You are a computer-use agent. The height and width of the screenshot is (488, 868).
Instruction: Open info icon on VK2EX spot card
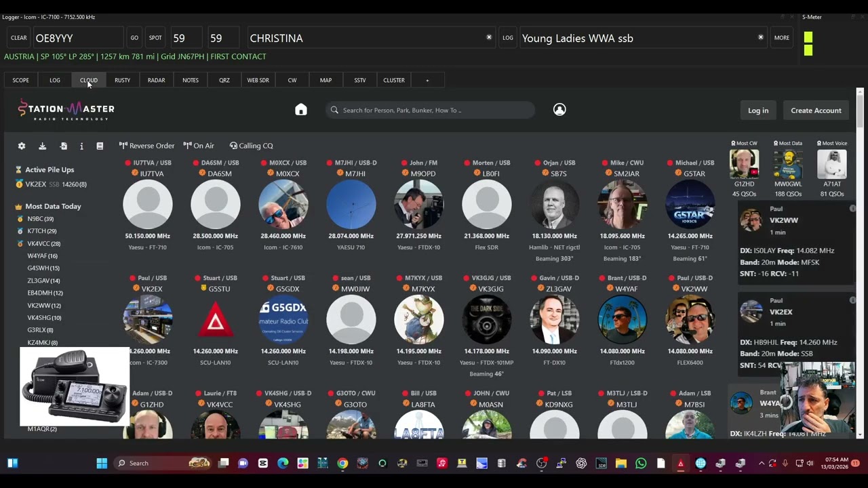[x=852, y=300]
